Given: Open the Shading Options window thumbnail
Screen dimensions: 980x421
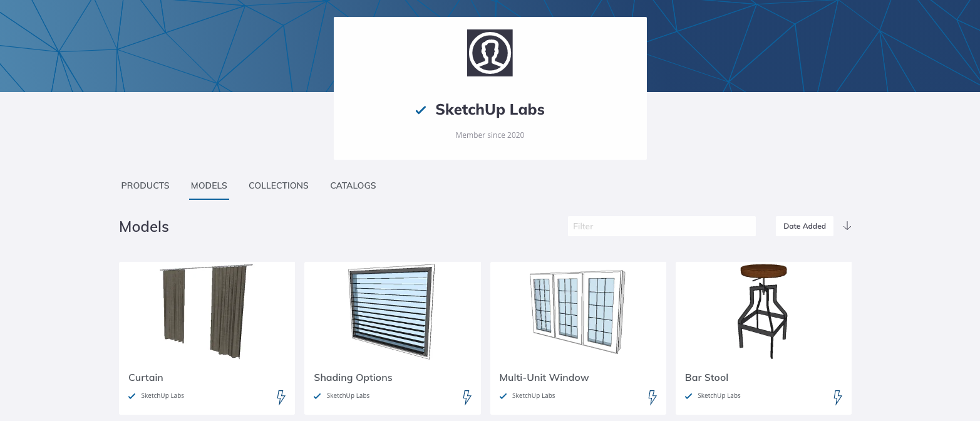Looking at the screenshot, I should tap(392, 312).
